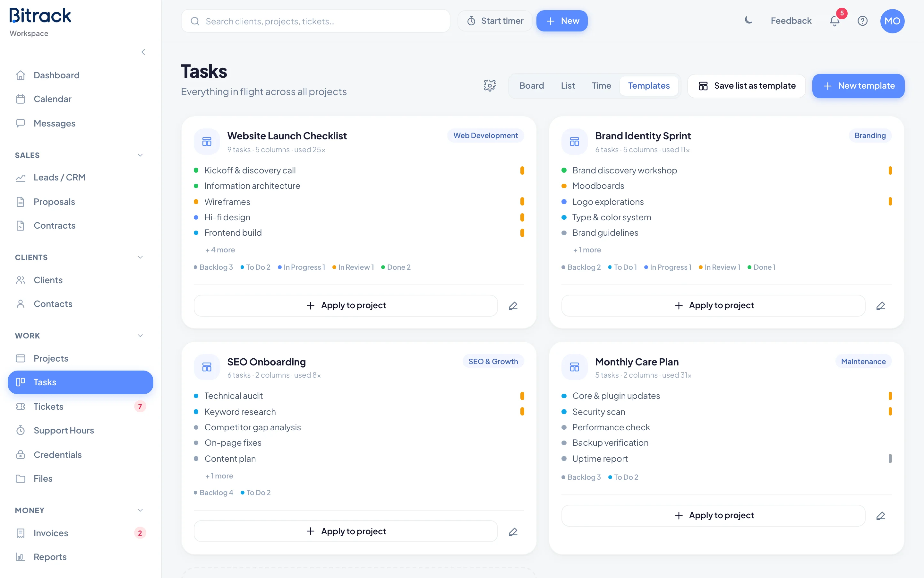924x578 pixels.
Task: Click Start timer button
Action: [x=495, y=21]
